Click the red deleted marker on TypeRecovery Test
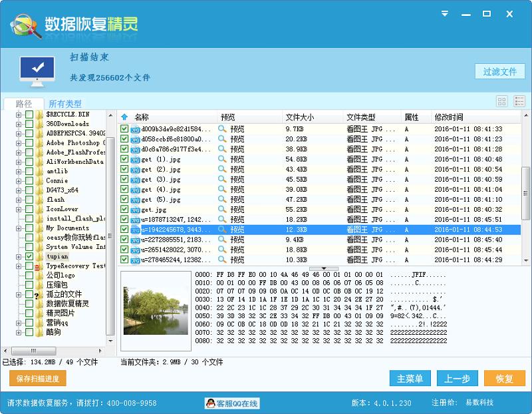The image size is (532, 414). tap(37, 266)
